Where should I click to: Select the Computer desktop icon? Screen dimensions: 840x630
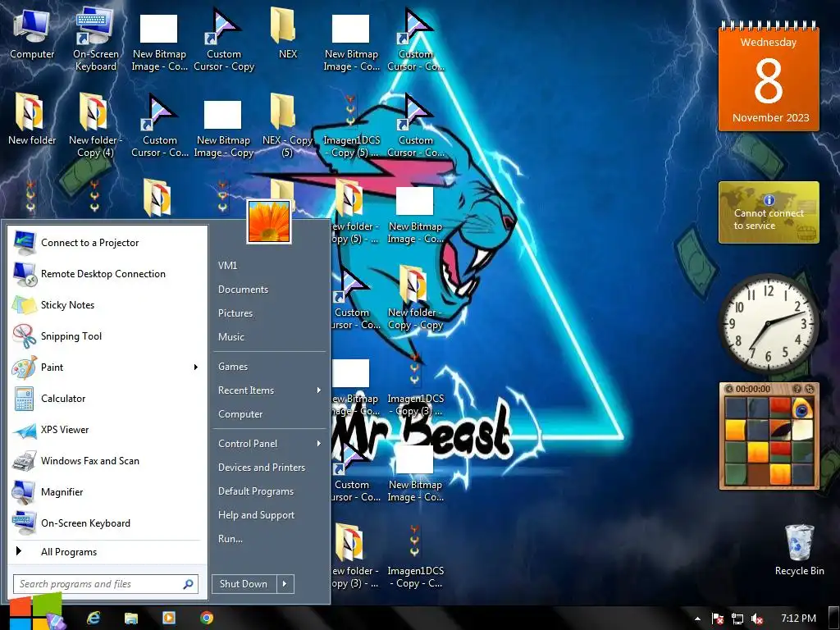32,34
